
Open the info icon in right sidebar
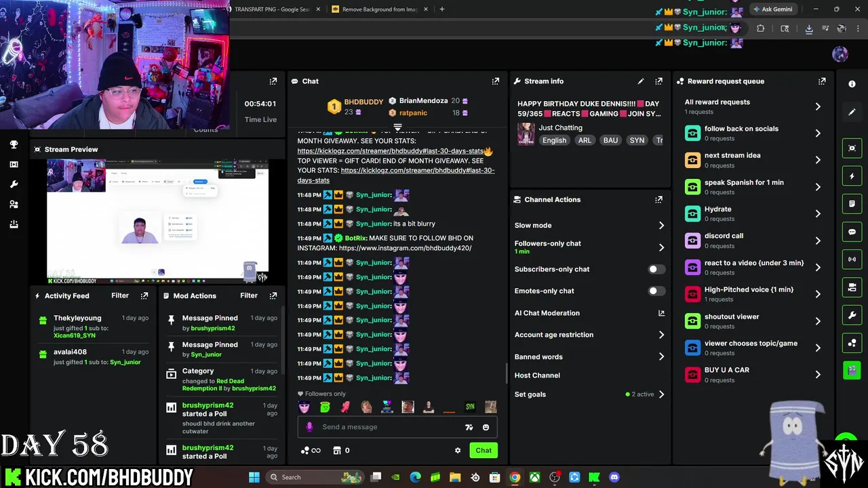click(x=852, y=84)
